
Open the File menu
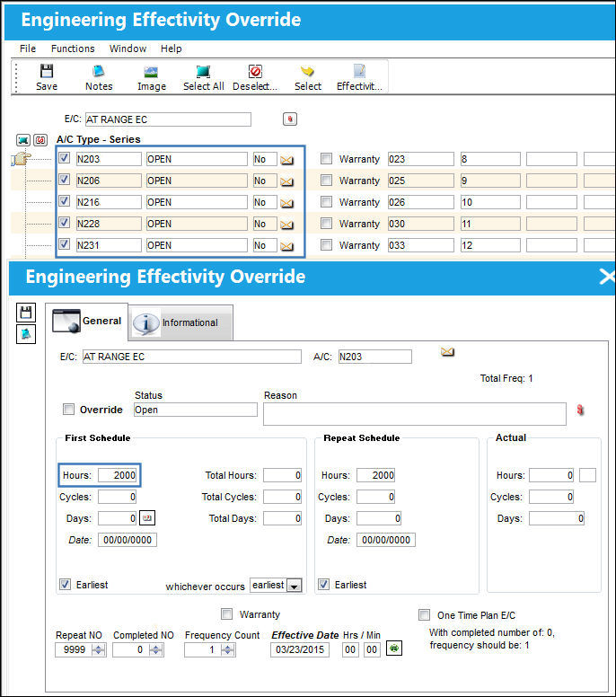(x=28, y=49)
